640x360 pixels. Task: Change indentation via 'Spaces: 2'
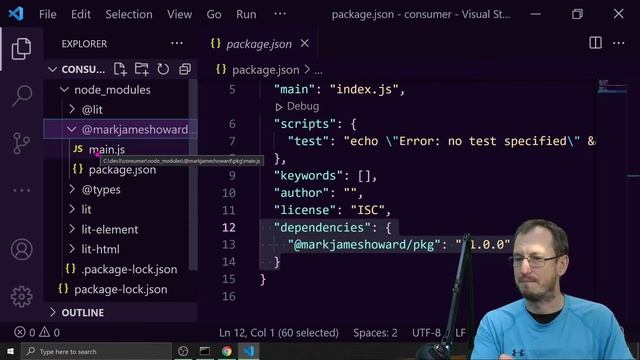[x=376, y=333]
